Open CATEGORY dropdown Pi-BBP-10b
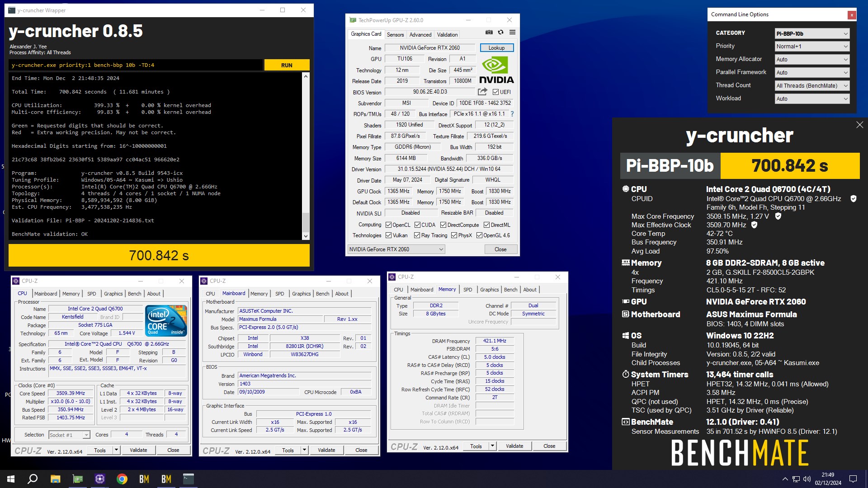The image size is (868, 488). point(812,33)
